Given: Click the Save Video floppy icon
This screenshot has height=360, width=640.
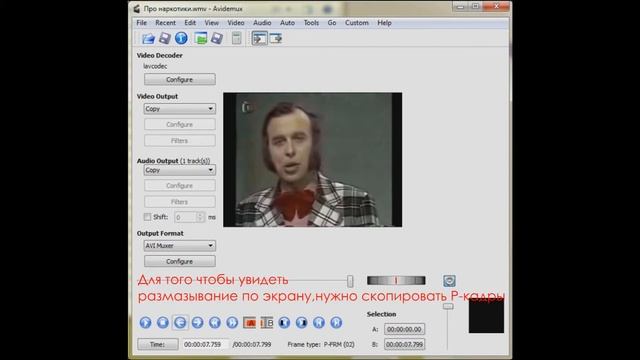Looking at the screenshot, I should [x=164, y=38].
